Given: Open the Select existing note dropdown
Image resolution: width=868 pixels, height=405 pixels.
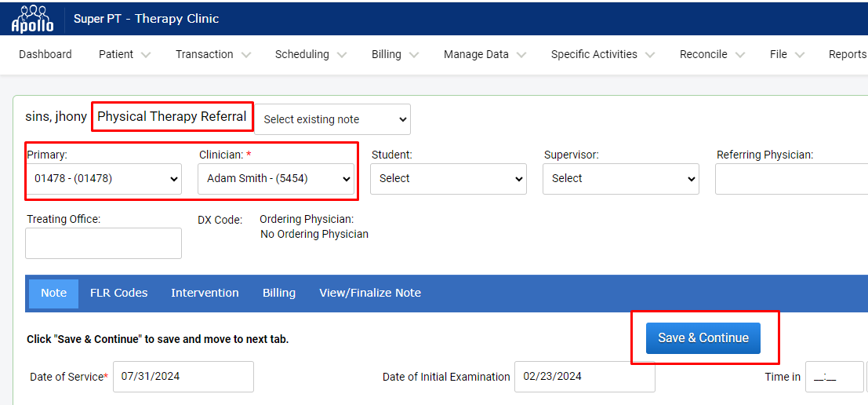Looking at the screenshot, I should click(x=332, y=119).
